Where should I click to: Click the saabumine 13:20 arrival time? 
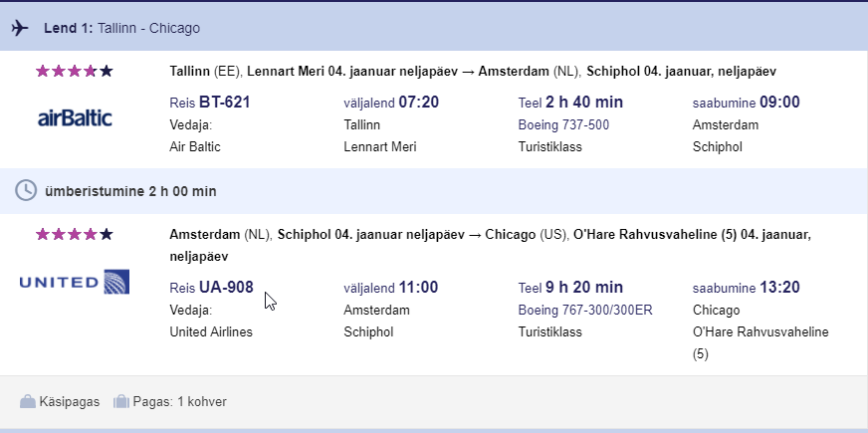[746, 287]
